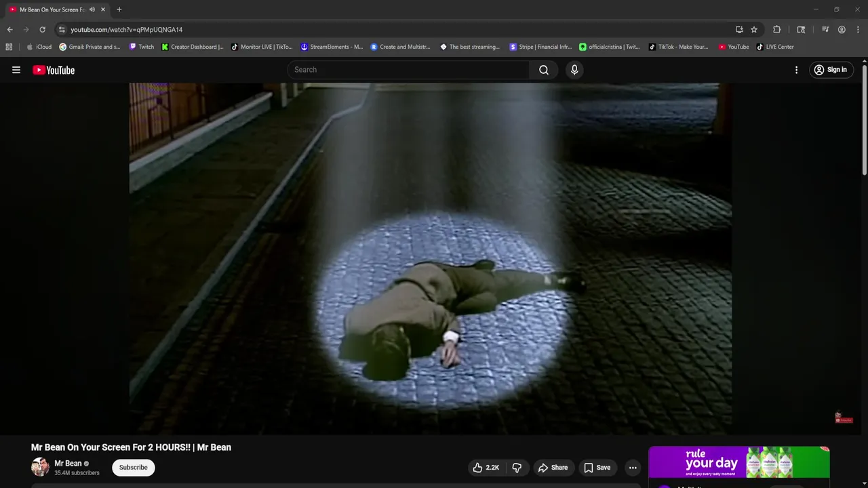Like the video with thumbs up
868x488 pixels.
pyautogui.click(x=486, y=468)
